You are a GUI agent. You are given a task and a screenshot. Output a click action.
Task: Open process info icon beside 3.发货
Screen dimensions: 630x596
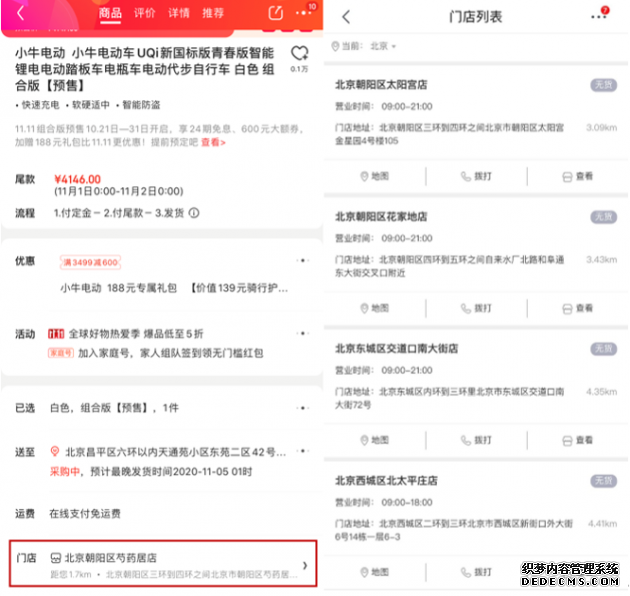(x=194, y=213)
